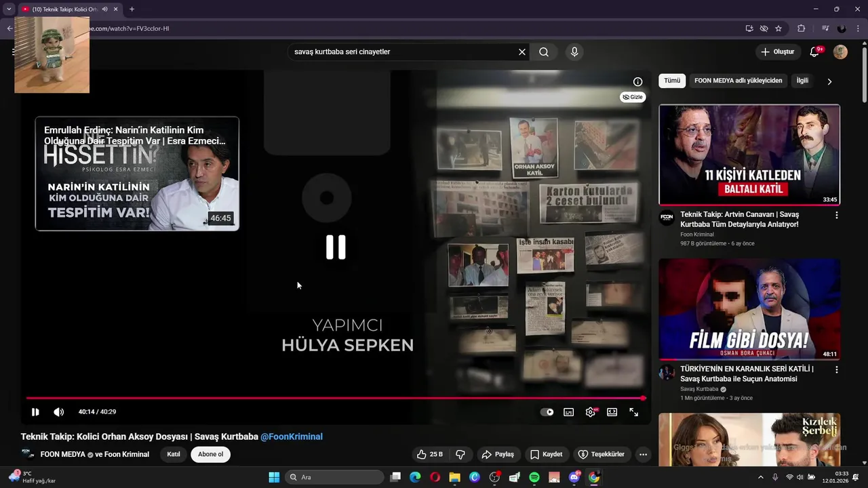868x488 pixels.
Task: Mute the tab using its speaker icon
Action: coord(104,9)
